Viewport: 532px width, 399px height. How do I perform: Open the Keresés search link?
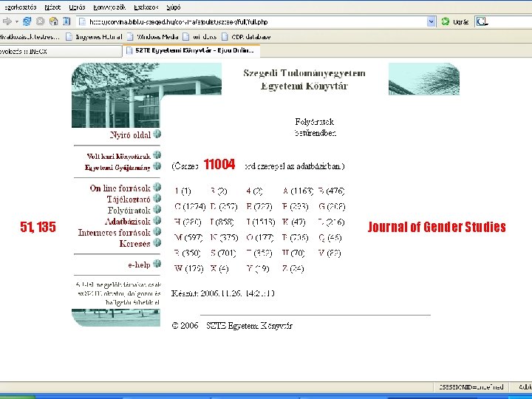click(134, 244)
